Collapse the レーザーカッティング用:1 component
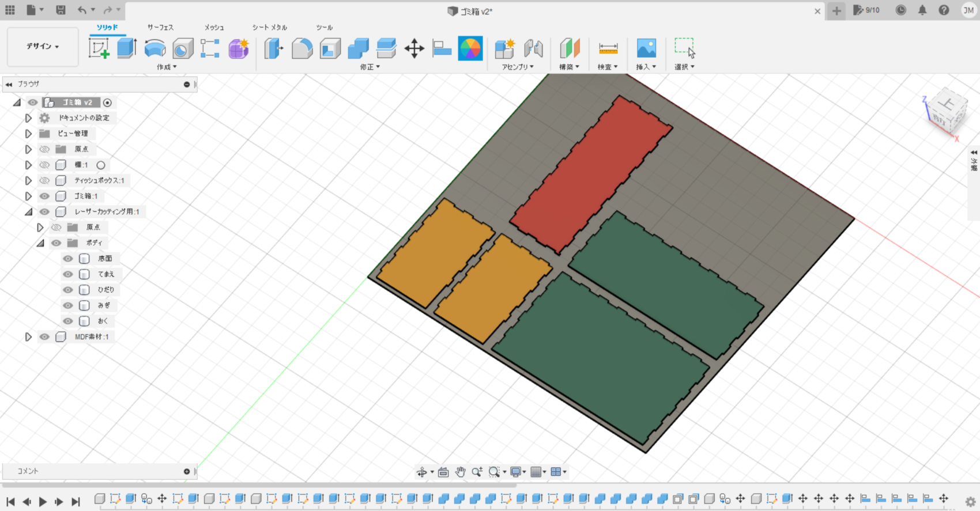Screen dimensions: 980x511 pos(28,211)
